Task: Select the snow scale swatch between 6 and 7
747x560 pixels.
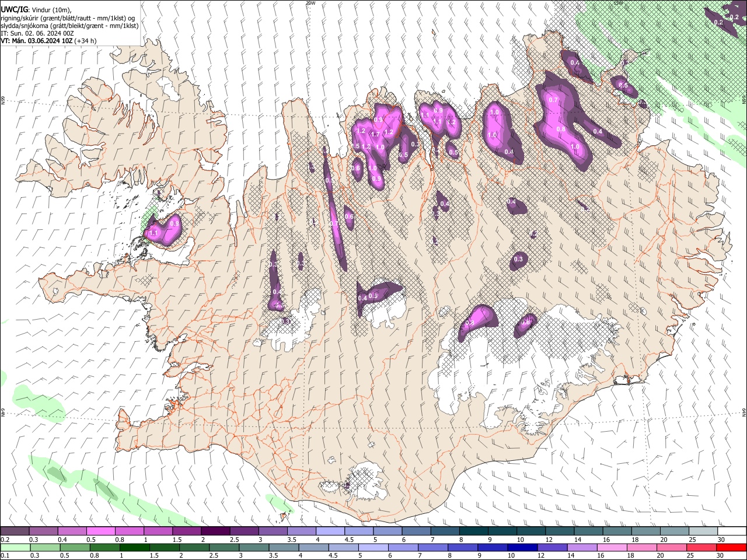Action: point(416,531)
